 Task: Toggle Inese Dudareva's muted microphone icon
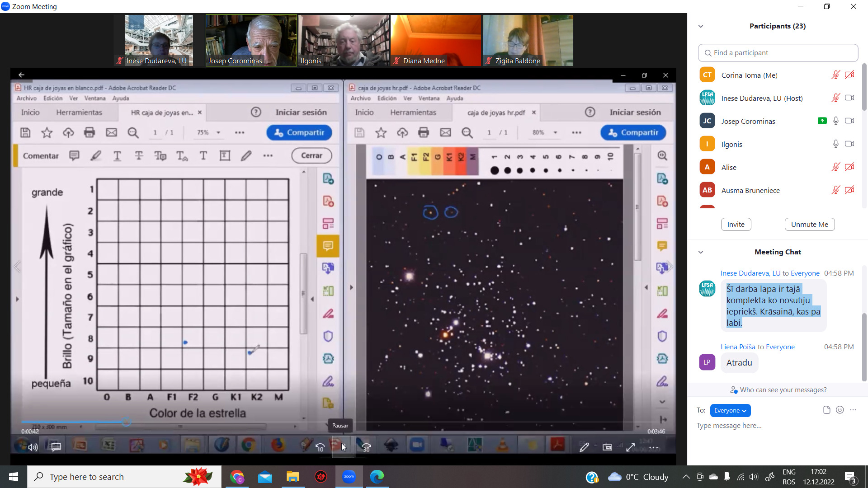coord(835,98)
